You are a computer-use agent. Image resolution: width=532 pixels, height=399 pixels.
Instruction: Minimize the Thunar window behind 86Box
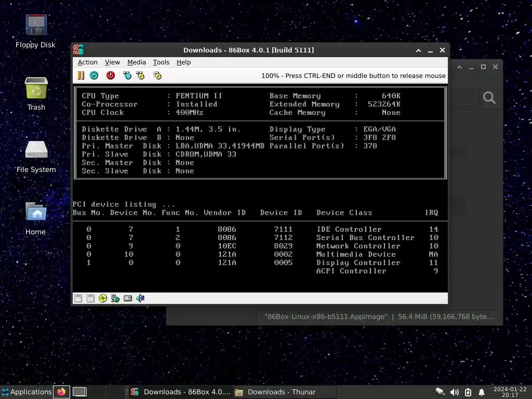point(471,67)
